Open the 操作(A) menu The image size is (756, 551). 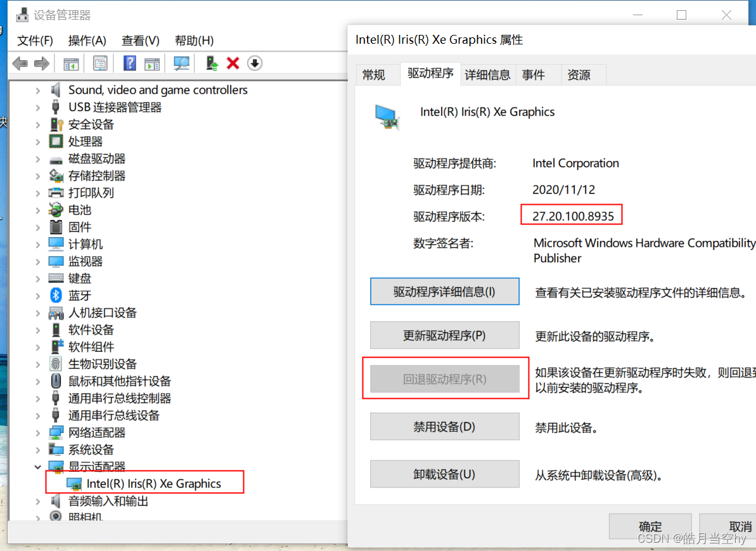click(x=87, y=41)
